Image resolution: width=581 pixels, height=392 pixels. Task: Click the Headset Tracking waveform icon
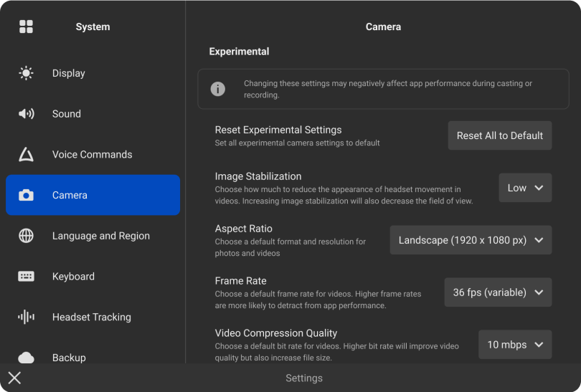26,317
